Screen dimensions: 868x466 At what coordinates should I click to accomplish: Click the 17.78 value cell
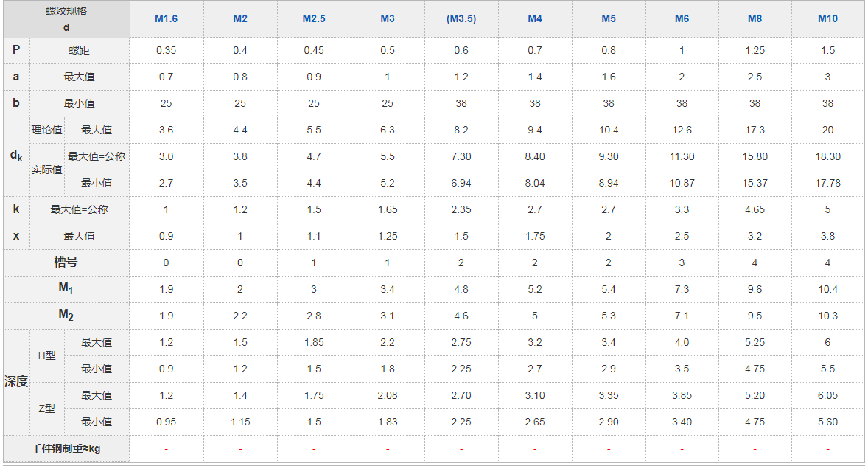tap(827, 183)
